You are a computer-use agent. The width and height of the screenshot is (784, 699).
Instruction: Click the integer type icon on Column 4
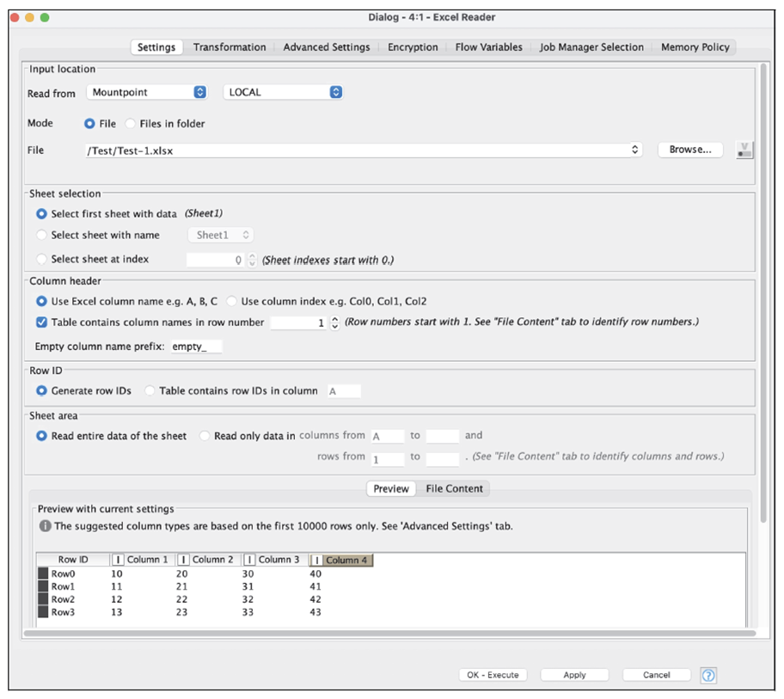tap(316, 560)
